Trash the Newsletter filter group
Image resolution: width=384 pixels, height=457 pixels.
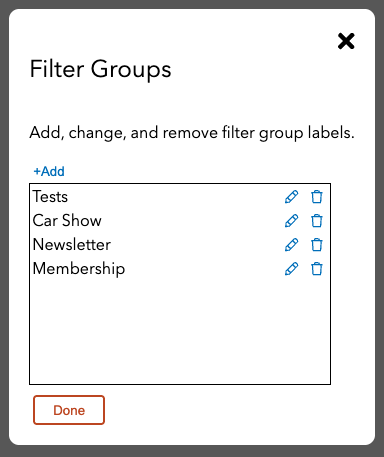pyautogui.click(x=317, y=245)
